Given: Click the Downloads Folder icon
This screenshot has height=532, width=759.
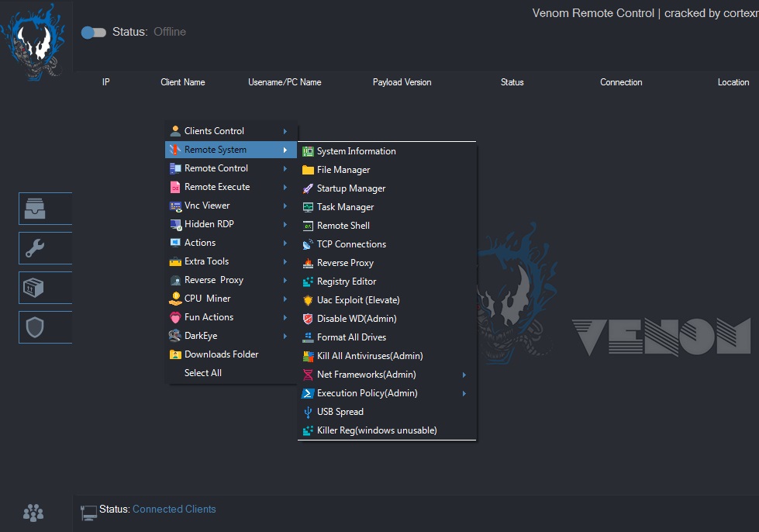Looking at the screenshot, I should click(x=175, y=354).
